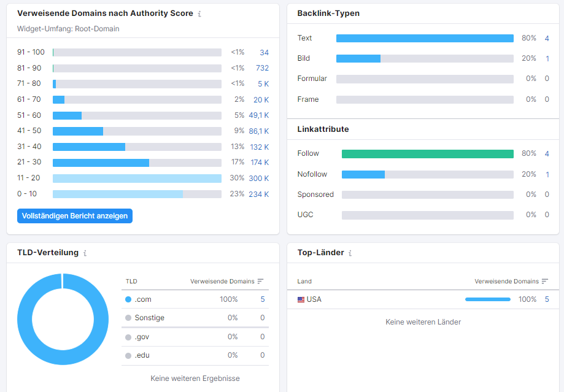Screen dimensions: 564x392
Task: Click info icon next to TLD-Verteilung
Action: point(85,253)
